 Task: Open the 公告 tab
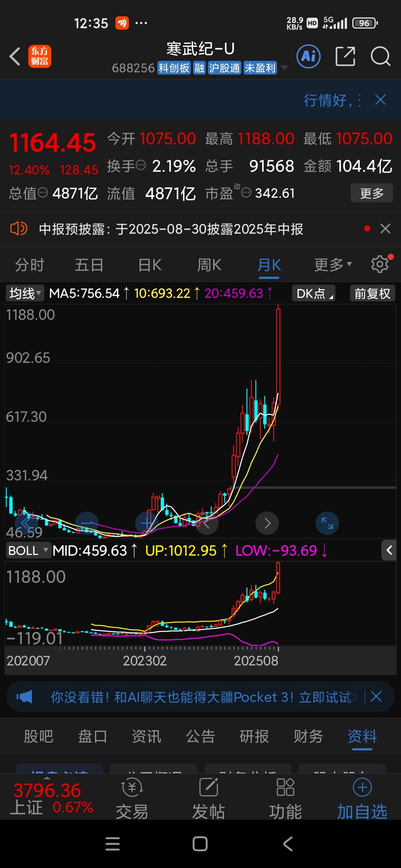point(200,736)
